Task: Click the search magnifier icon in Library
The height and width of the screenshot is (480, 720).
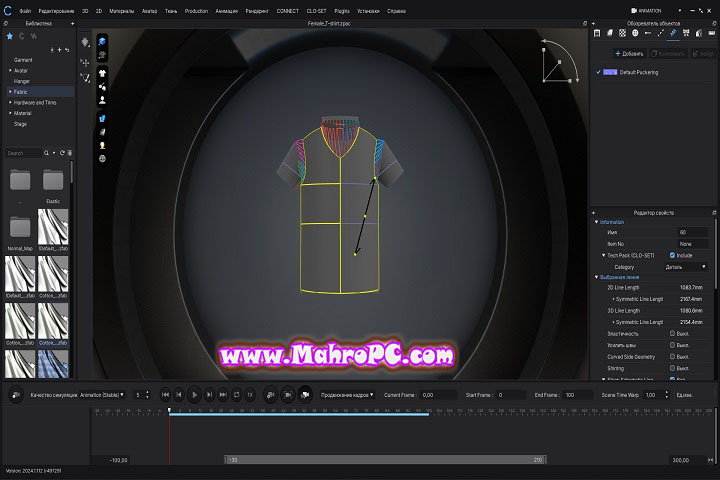Action: pyautogui.click(x=46, y=153)
